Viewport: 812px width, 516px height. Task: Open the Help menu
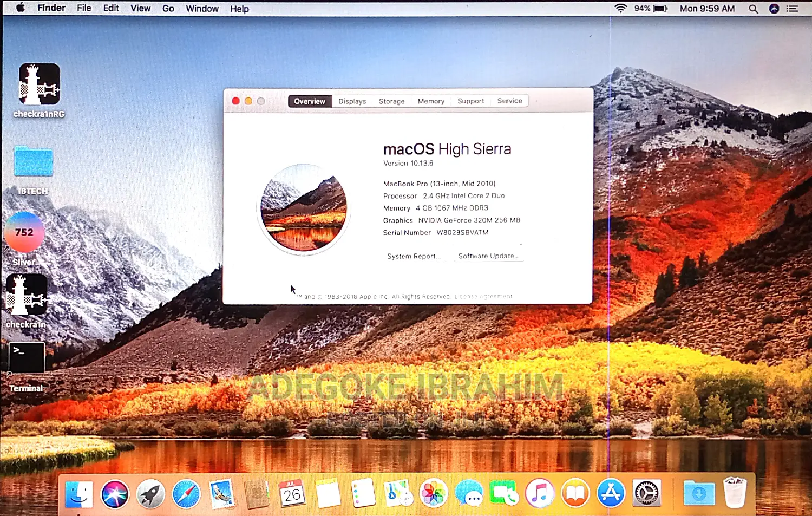239,9
